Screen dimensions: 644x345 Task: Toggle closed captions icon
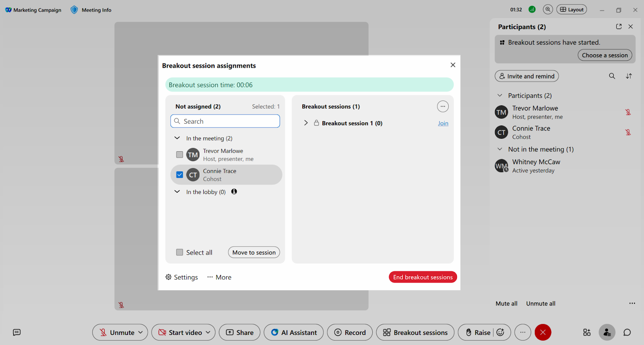[17, 332]
